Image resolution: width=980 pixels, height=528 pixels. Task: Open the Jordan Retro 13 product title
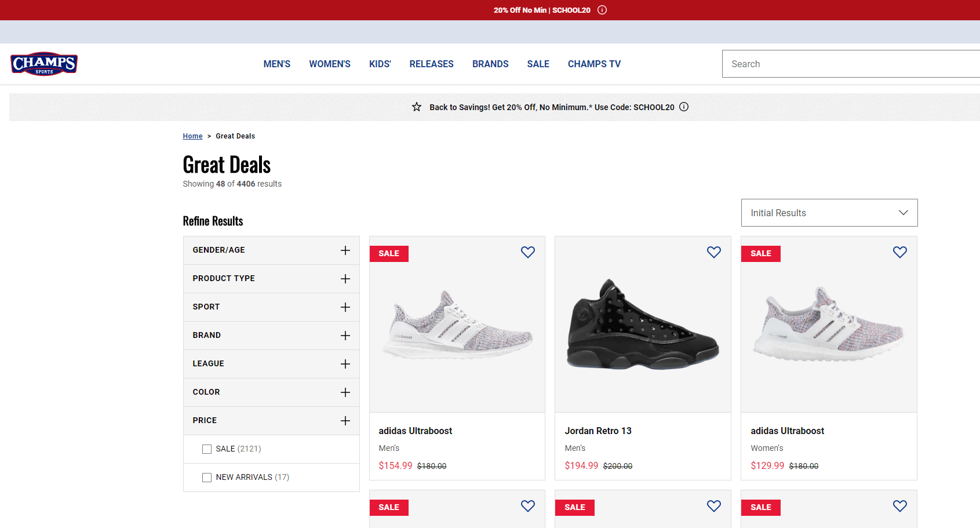(x=598, y=431)
